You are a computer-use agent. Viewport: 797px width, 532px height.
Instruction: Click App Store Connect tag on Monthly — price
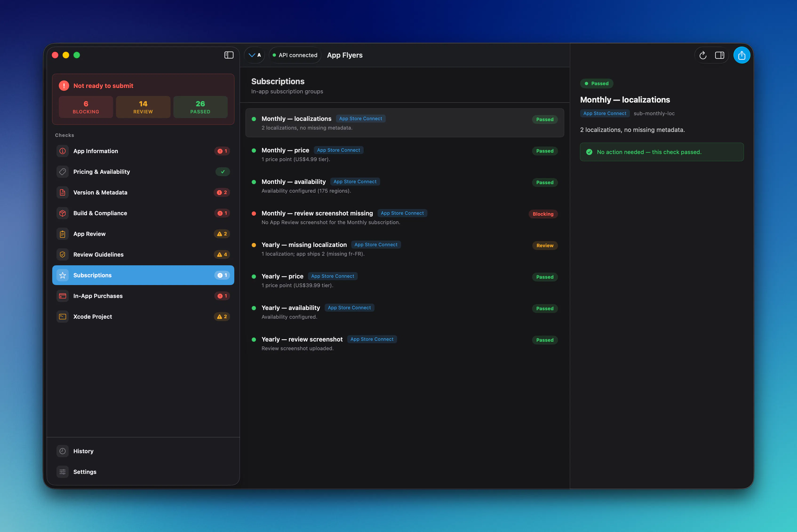pyautogui.click(x=338, y=150)
